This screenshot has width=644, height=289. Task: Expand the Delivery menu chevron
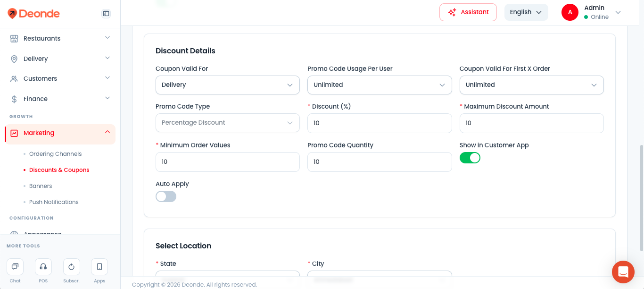tap(107, 58)
